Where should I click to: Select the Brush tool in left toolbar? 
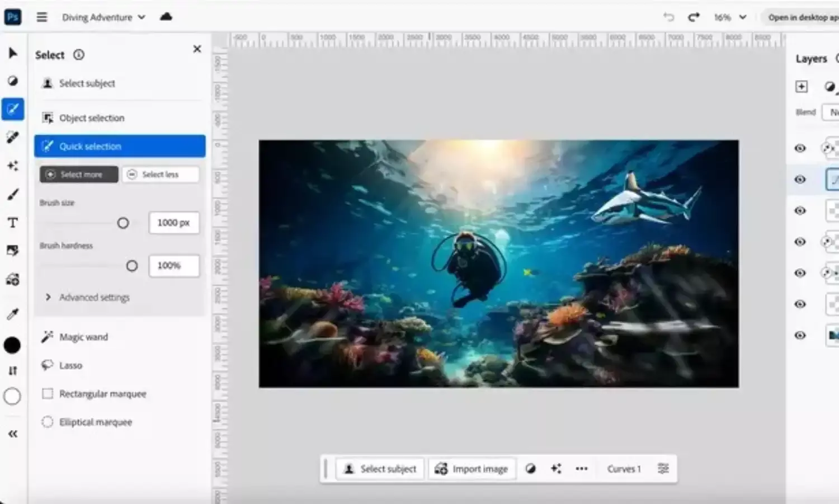click(12, 195)
